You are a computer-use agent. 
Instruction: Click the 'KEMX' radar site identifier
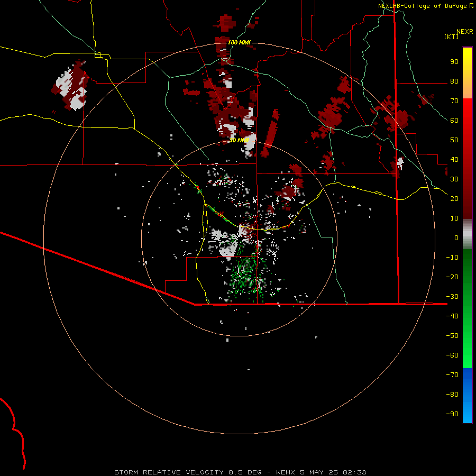(286, 472)
